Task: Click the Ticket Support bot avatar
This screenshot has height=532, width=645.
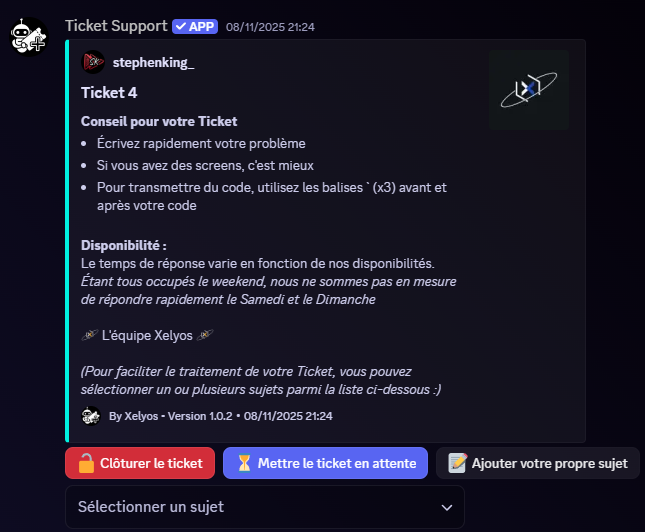Action: click(29, 38)
